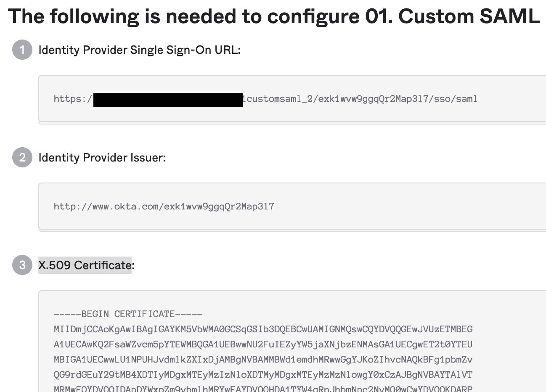The image size is (546, 392).
Task: Click the certificate line starting 'MBIGA1UECwwL'
Action: point(263,360)
